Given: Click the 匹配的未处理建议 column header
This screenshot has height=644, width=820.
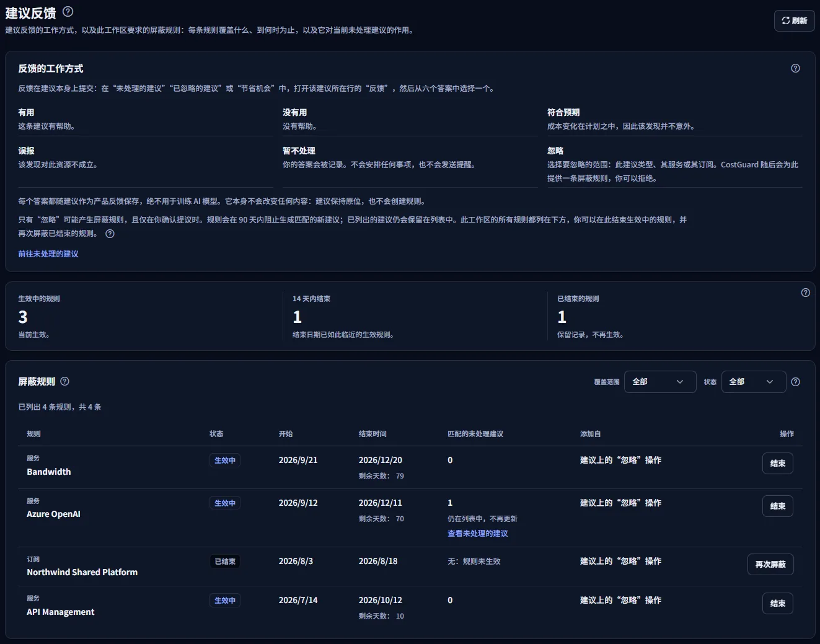Looking at the screenshot, I should [475, 434].
